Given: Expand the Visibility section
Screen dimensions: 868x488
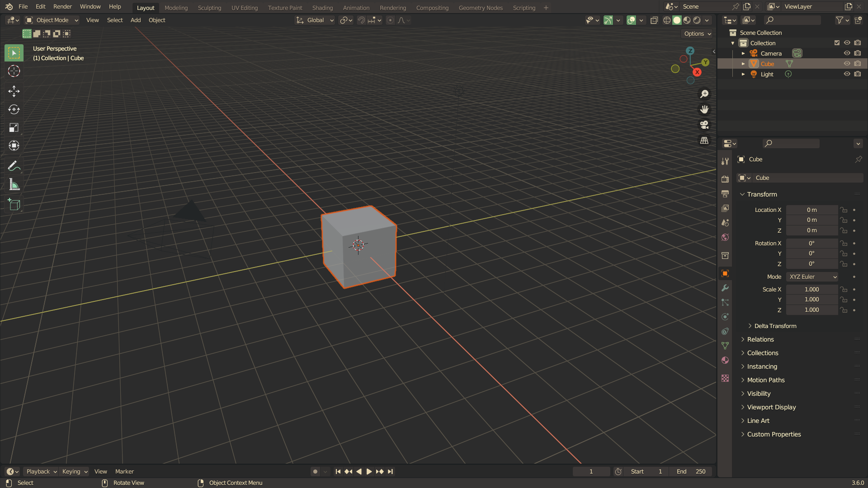Looking at the screenshot, I should [759, 393].
